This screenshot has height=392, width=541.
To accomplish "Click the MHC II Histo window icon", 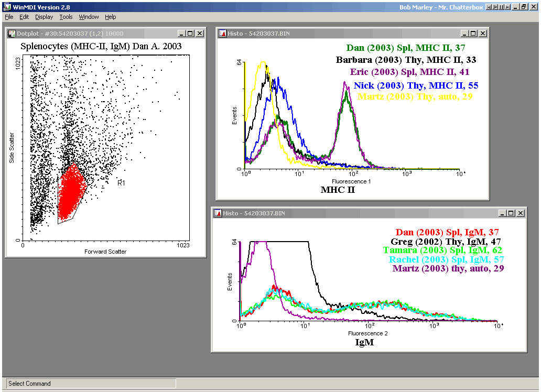I will coord(222,34).
